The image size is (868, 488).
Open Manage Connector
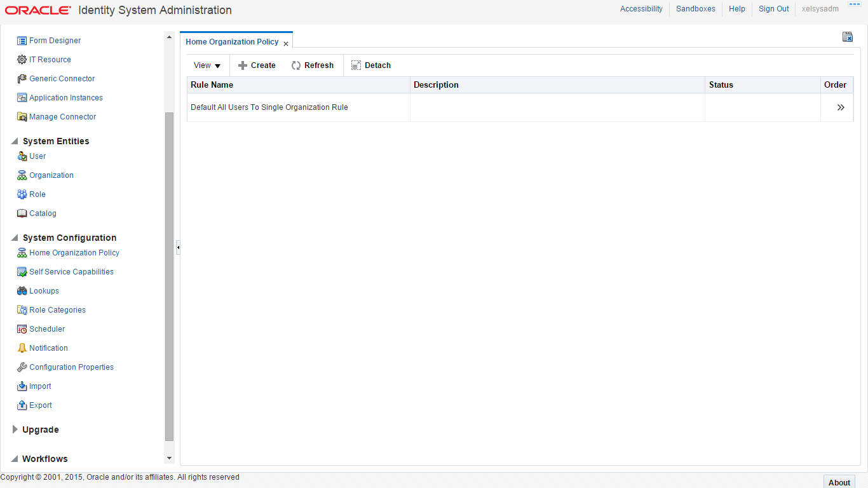[62, 116]
